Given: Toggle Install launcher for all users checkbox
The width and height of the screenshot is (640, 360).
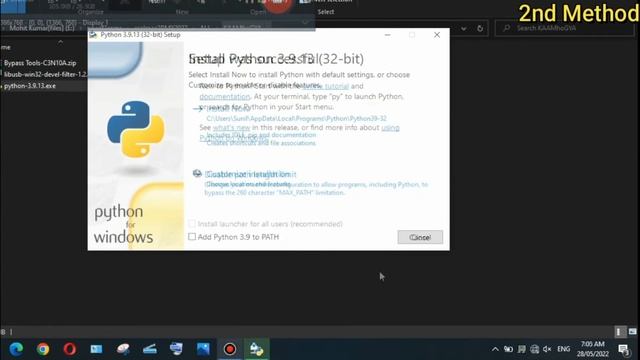Looking at the screenshot, I should [192, 224].
